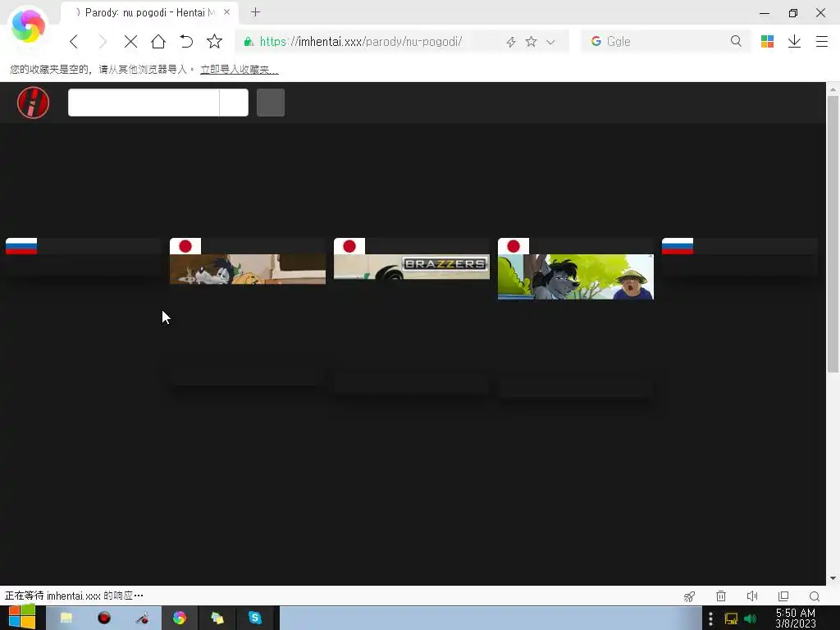Toggle the lightning speed mode icon

(511, 42)
